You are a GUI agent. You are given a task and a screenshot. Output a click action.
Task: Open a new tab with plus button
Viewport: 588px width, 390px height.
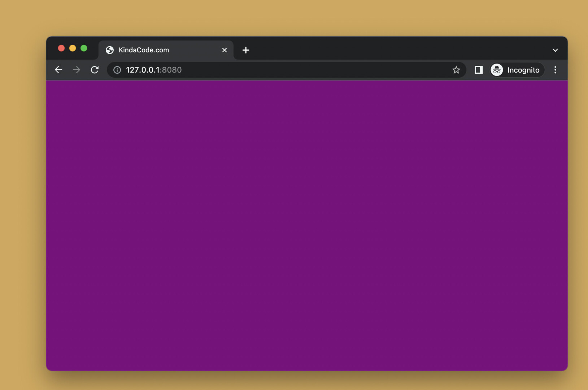click(246, 50)
